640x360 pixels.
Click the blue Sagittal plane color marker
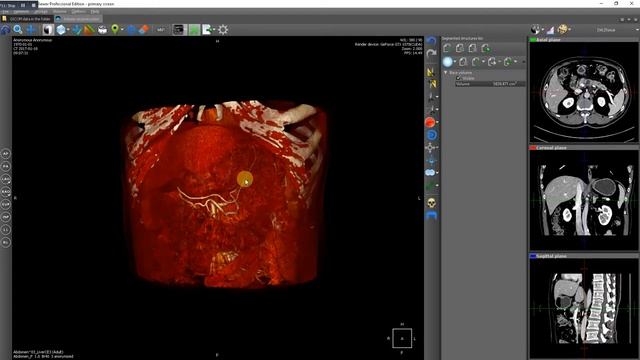pos(533,256)
